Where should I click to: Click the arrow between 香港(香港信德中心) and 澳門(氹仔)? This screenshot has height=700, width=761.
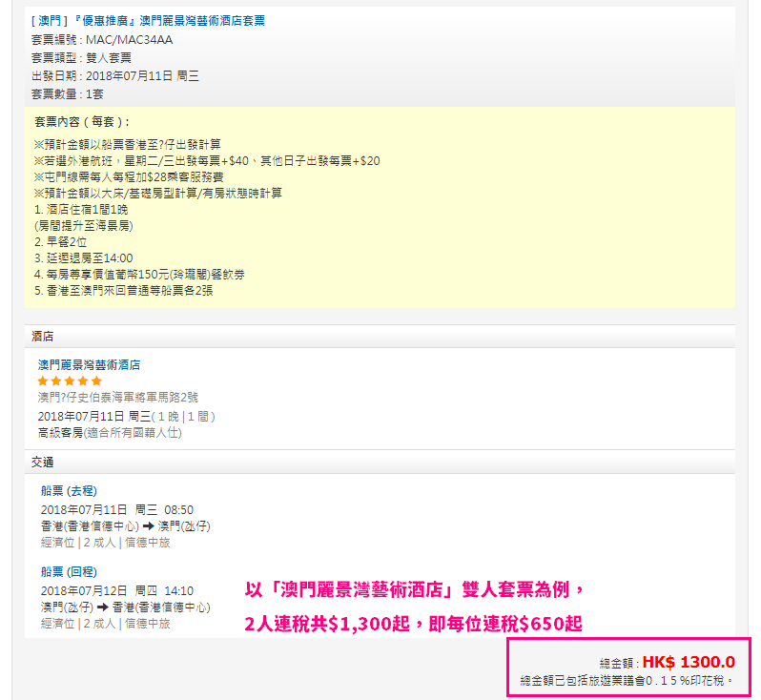coord(149,526)
